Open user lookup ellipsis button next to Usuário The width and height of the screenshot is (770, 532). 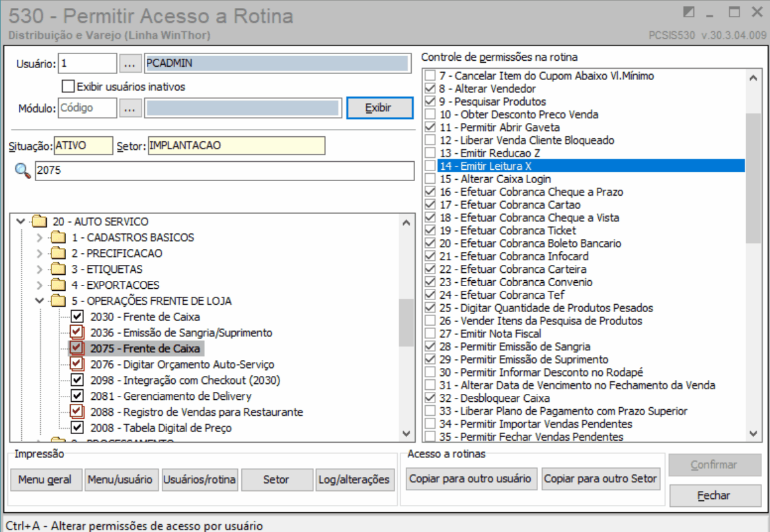point(130,63)
